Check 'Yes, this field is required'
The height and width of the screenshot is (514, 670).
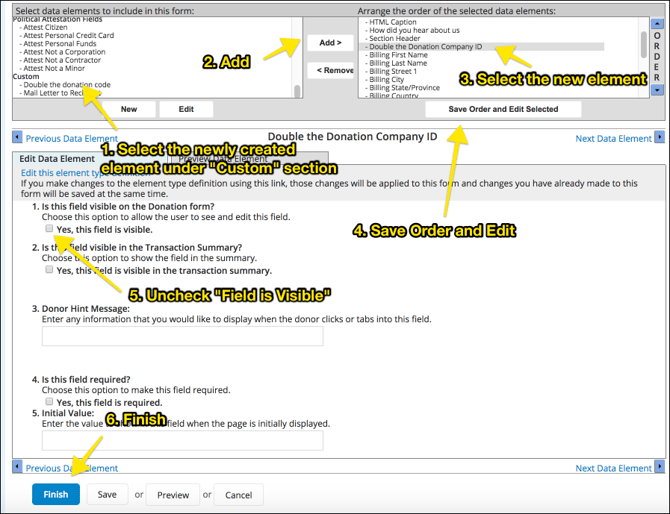49,399
